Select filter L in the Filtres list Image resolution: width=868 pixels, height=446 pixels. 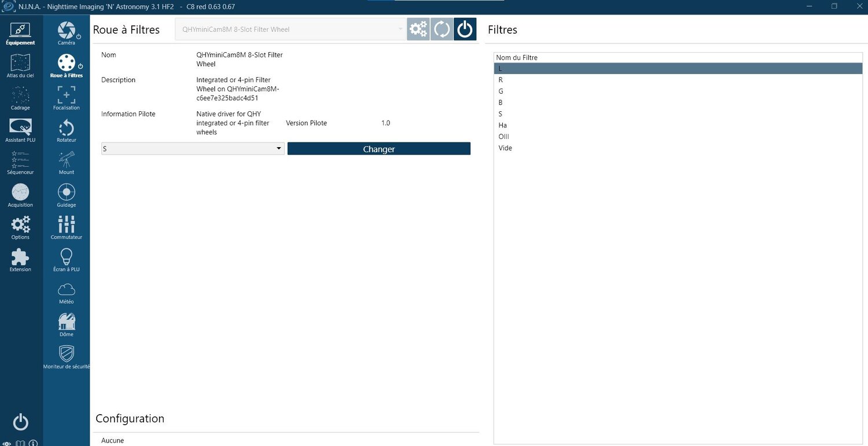tap(678, 68)
